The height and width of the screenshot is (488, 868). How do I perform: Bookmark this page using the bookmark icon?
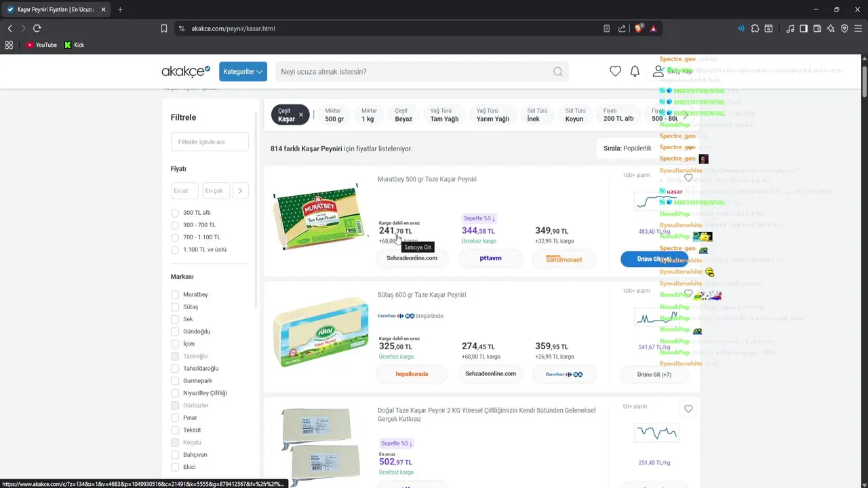tap(164, 28)
